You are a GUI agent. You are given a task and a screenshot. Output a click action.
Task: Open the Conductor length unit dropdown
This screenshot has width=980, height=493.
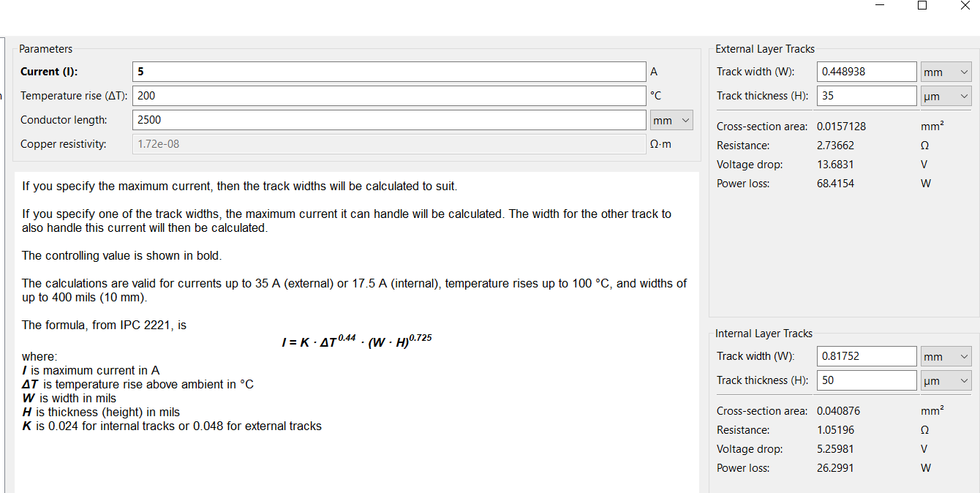(x=671, y=120)
